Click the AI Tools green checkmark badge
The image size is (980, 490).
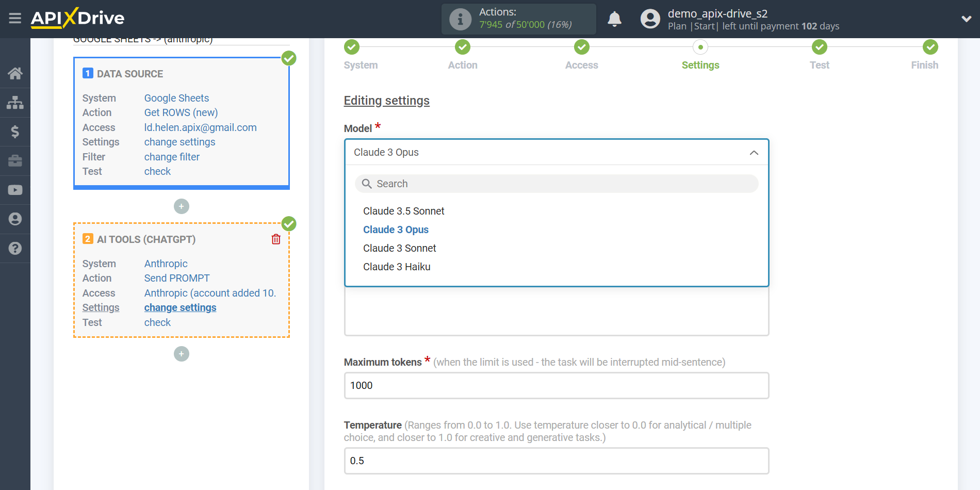[x=289, y=224]
